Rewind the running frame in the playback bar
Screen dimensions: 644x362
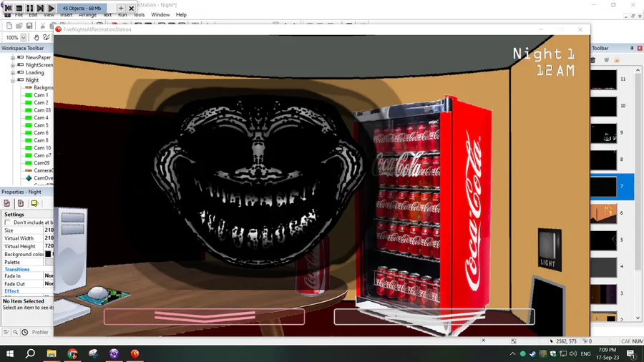8,8
